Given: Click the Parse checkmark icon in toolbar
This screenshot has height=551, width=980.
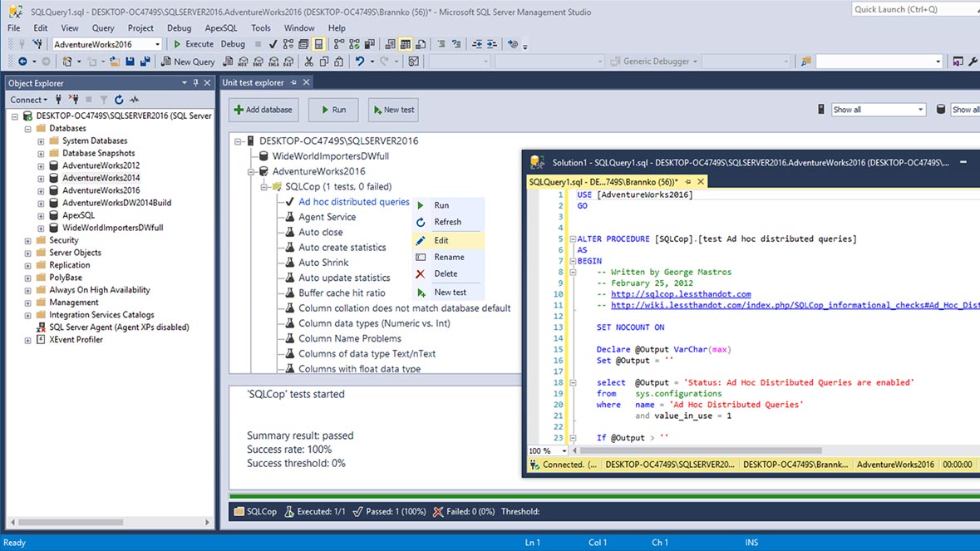Looking at the screenshot, I should [x=273, y=44].
